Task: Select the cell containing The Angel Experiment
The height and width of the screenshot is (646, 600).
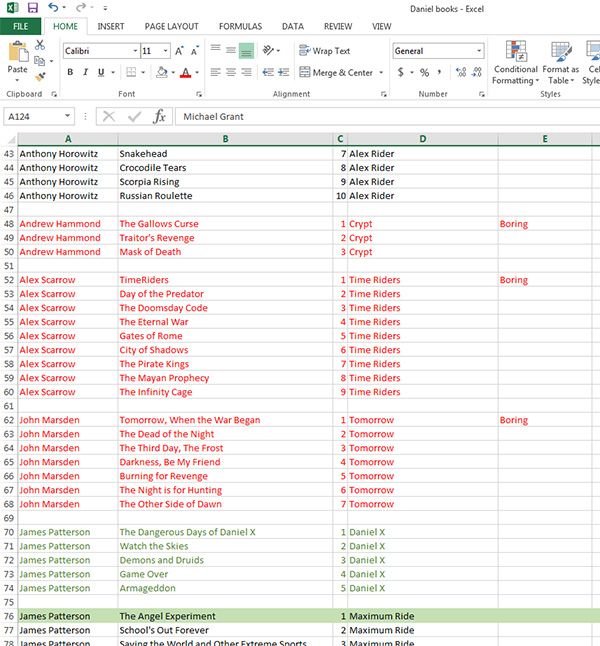Action: pos(225,616)
